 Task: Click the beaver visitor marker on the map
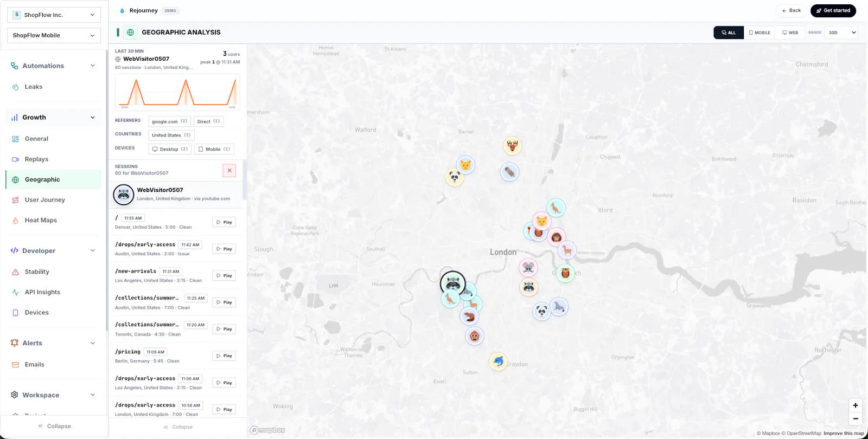(469, 316)
